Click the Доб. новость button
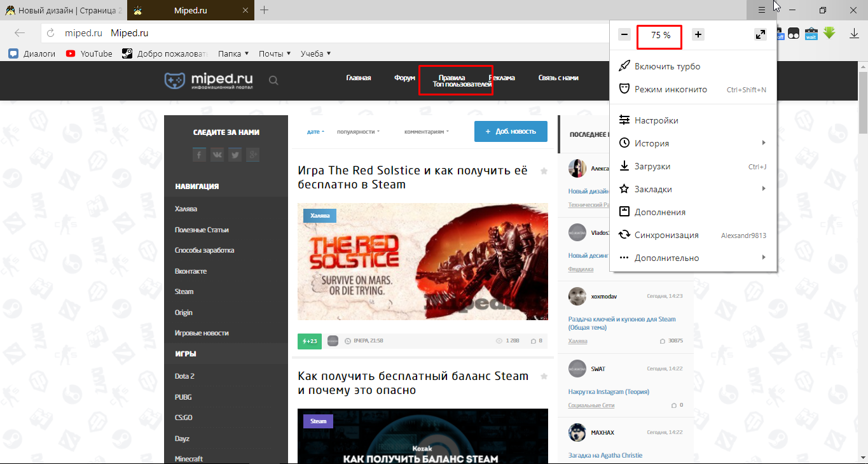The width and height of the screenshot is (868, 464). (511, 131)
